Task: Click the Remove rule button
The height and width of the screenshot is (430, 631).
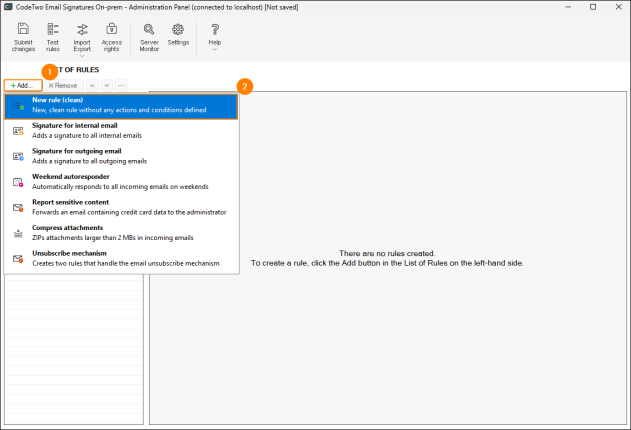Action: pyautogui.click(x=63, y=85)
